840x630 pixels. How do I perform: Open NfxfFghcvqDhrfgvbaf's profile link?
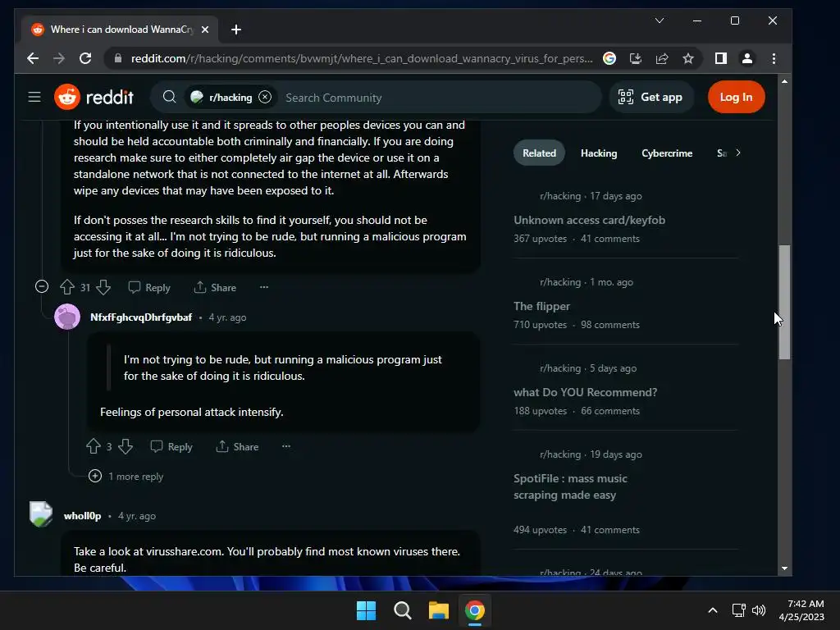(x=141, y=317)
